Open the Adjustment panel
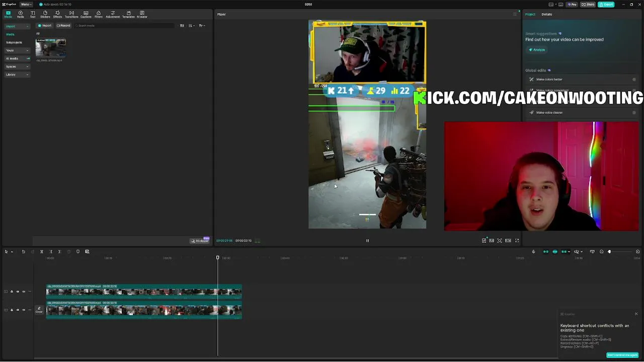The image size is (644, 362). click(113, 14)
